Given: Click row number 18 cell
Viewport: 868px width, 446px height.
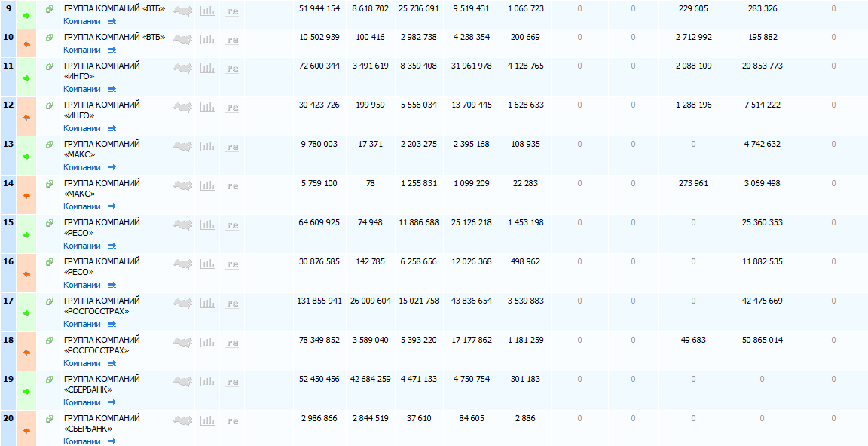Looking at the screenshot, I should click(8, 351).
